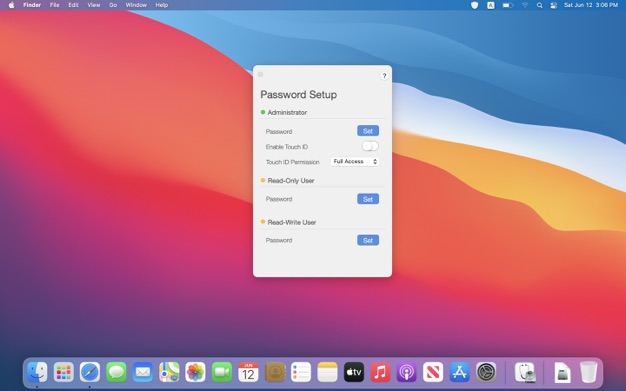Click the keyboard input source icon

491,5
